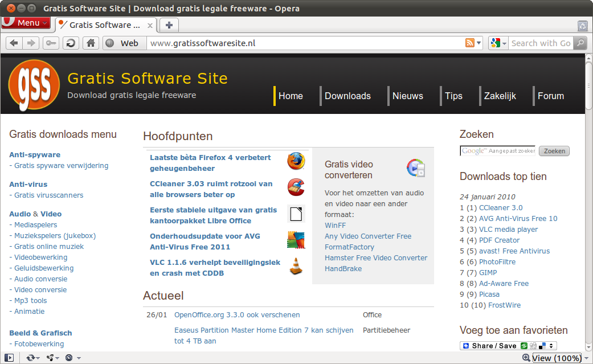This screenshot has height=364, width=593.
Task: Expand the address bar history dropdown arrow
Action: coord(479,43)
